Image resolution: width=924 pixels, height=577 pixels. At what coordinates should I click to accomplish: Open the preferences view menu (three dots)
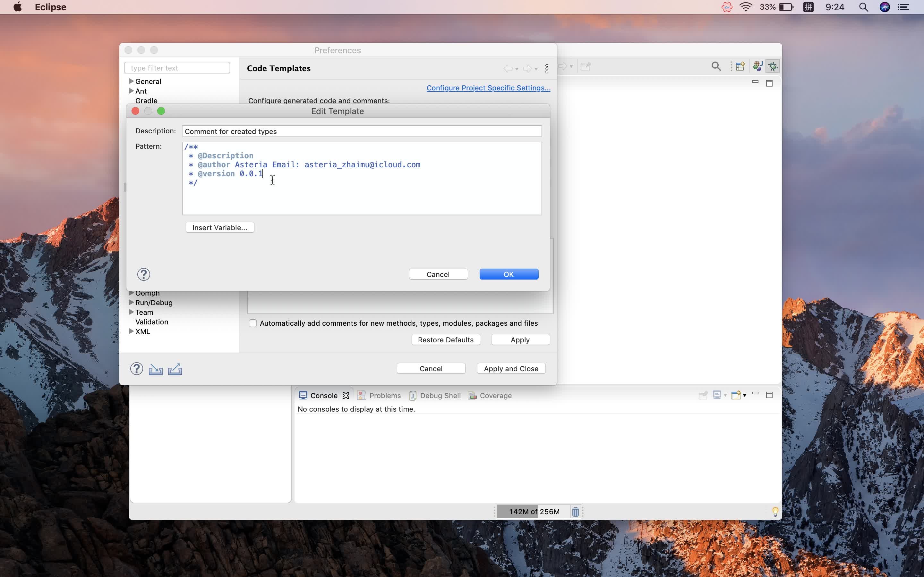coord(547,69)
